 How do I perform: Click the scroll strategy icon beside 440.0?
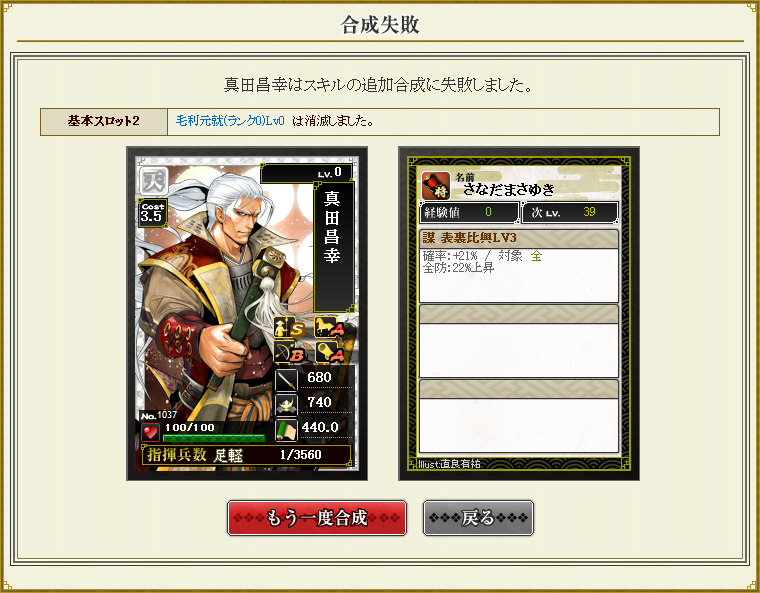286,430
